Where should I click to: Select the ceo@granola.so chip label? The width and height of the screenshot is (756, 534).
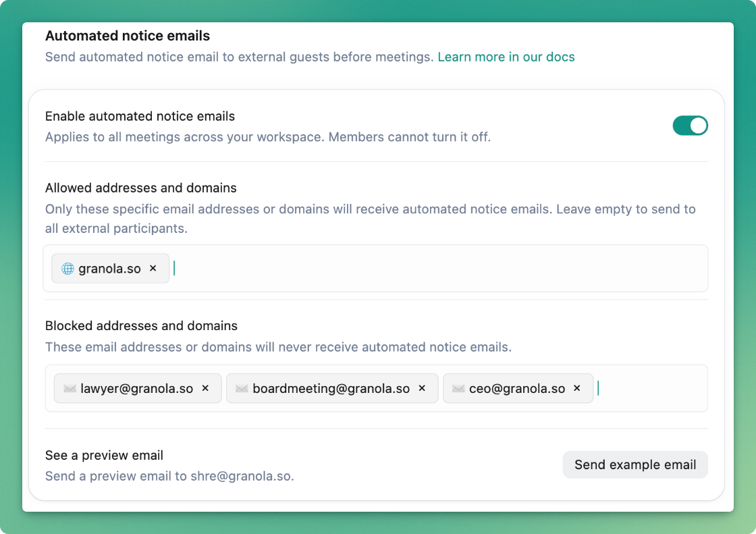click(517, 389)
